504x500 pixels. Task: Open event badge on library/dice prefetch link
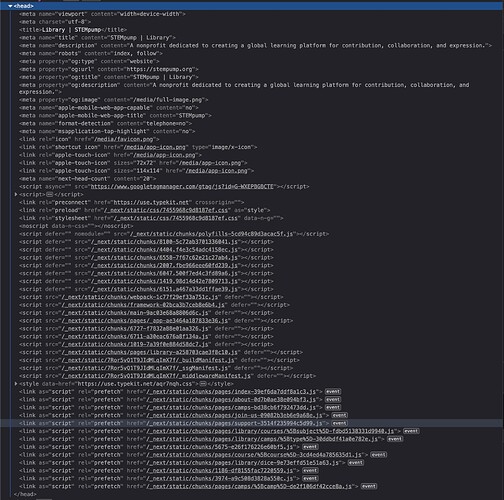point(356,463)
